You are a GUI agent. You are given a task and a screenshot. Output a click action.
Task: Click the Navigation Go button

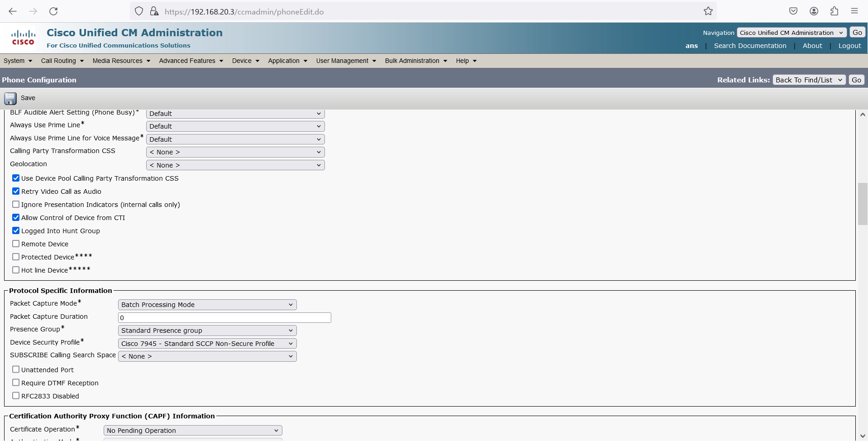tap(857, 33)
